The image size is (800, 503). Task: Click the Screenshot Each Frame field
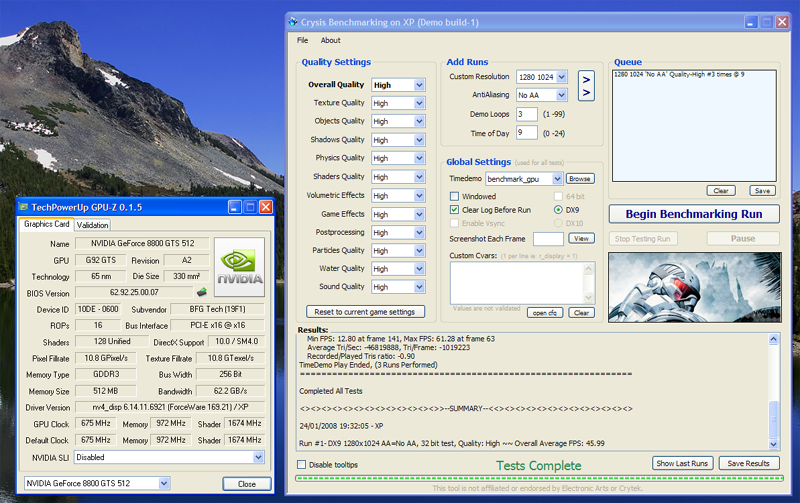(x=548, y=239)
